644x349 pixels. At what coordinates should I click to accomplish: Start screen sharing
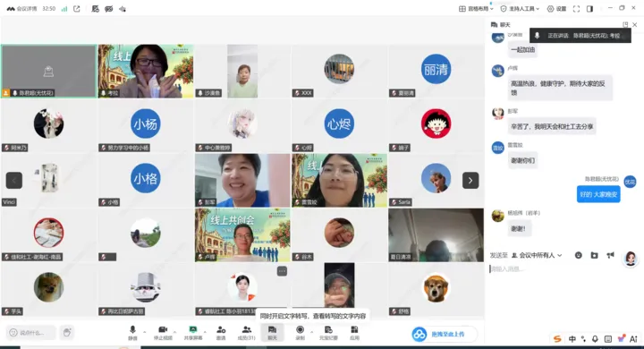pyautogui.click(x=192, y=332)
